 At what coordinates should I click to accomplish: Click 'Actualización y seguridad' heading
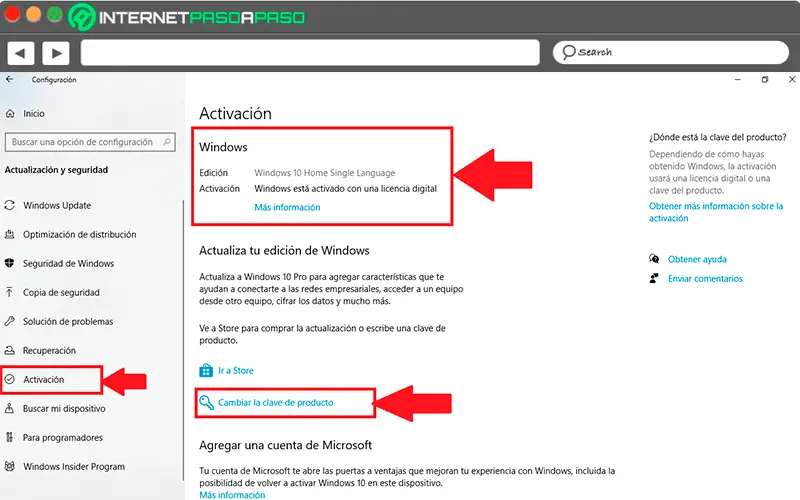56,169
